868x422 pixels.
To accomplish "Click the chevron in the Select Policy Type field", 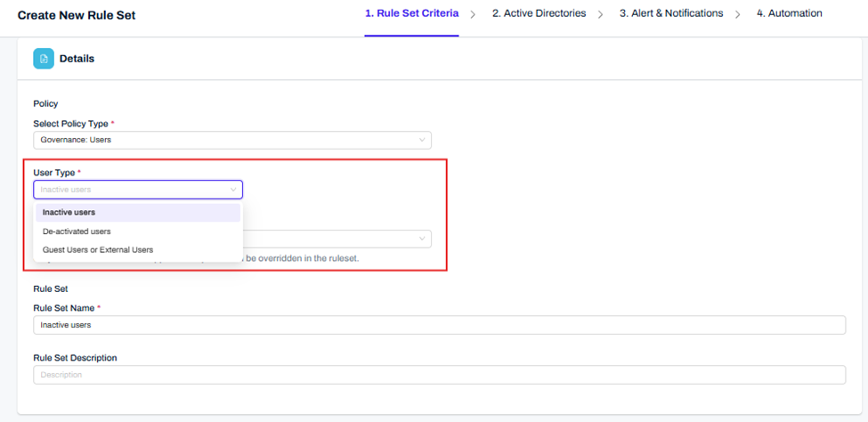I will [x=422, y=140].
